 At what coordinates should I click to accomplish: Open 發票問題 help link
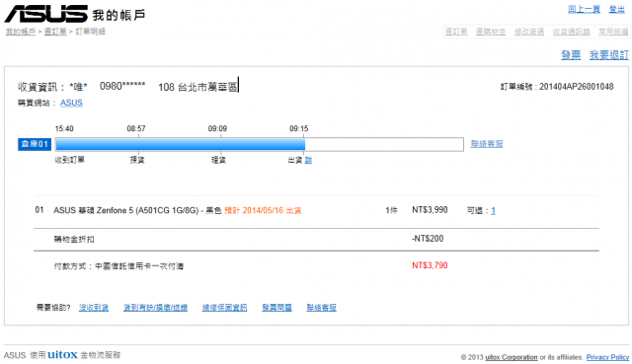(x=276, y=308)
